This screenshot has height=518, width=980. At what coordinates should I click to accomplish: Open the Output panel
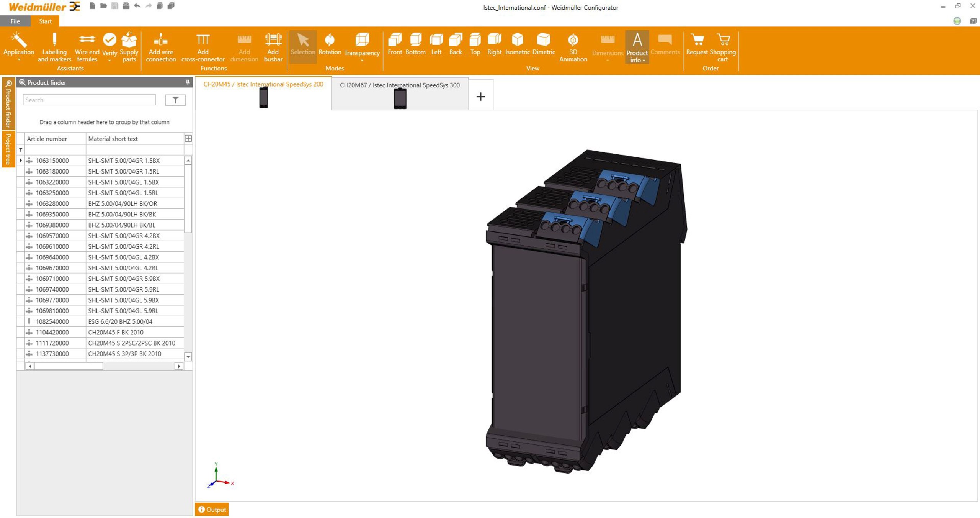[x=212, y=510]
